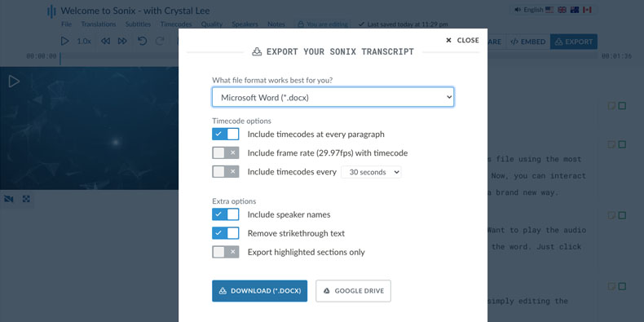
Task: Enable the include frame rate toggle
Action: 226,153
